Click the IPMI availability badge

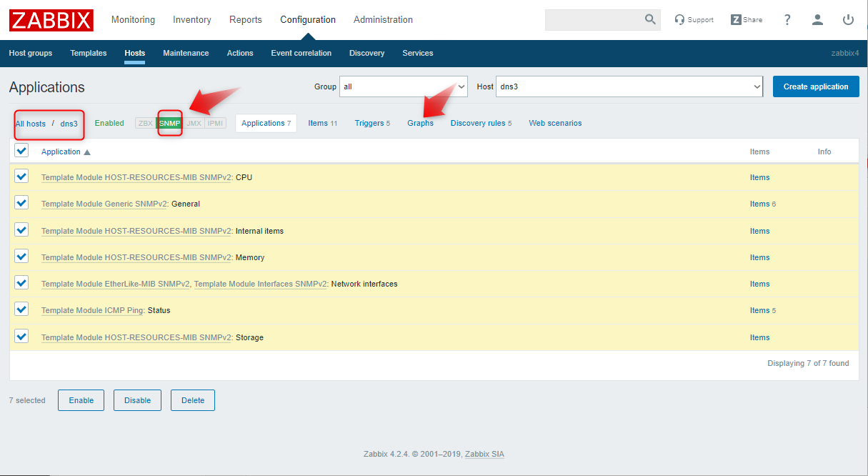point(216,123)
